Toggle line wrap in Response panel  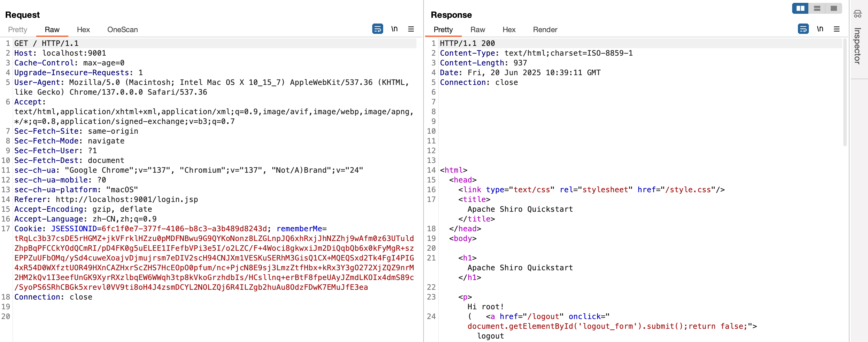click(803, 29)
